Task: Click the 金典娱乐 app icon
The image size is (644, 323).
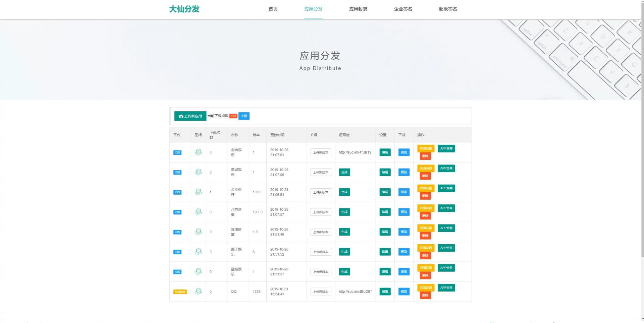Action: 198,152
